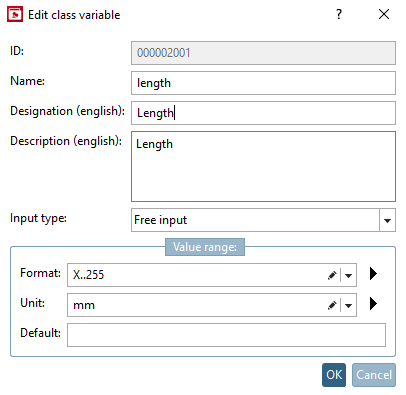Viewport: 406px width, 395px height.
Task: Click the Cancel button
Action: (374, 375)
